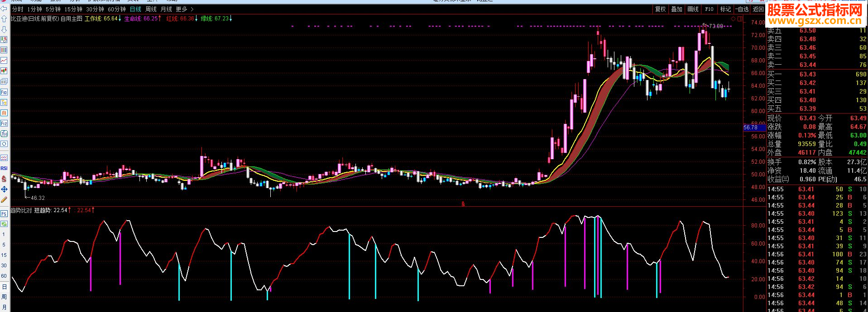Click the diamond icon at chart top-right
The width and height of the screenshot is (868, 312).
tap(734, 19)
